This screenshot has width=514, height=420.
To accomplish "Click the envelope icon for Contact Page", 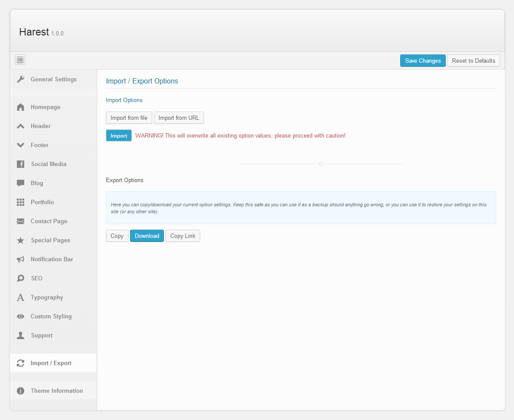I will click(x=20, y=221).
